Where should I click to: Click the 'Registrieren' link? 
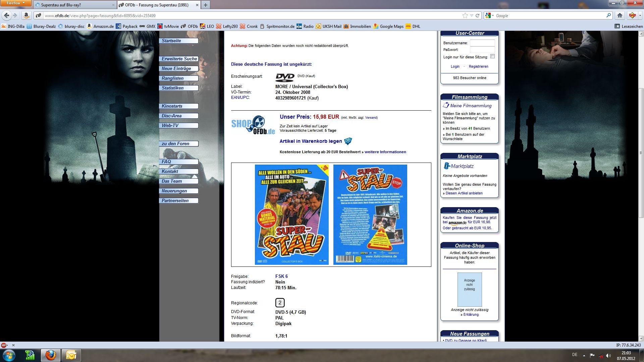tap(478, 66)
